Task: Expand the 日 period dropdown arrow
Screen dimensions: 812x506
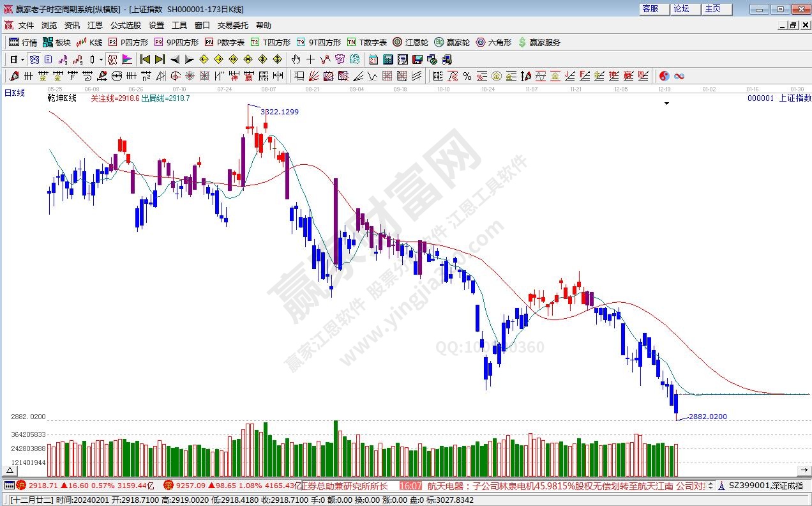Action: pos(22,59)
